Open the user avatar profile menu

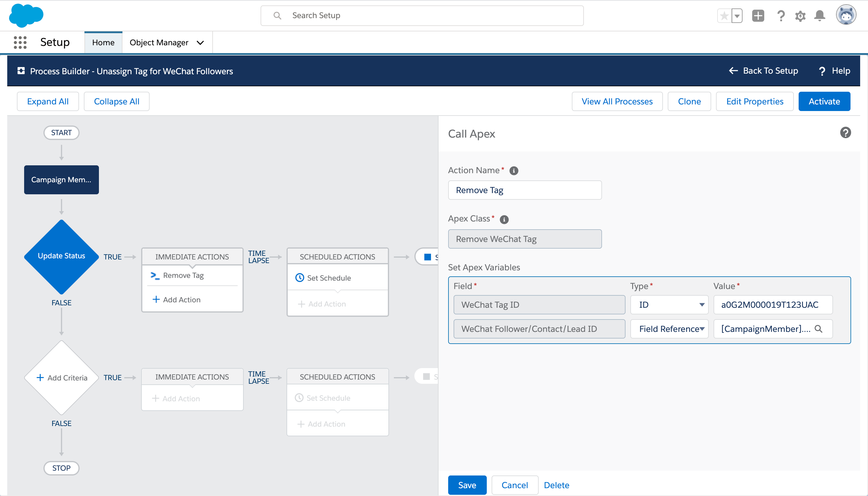pos(846,15)
